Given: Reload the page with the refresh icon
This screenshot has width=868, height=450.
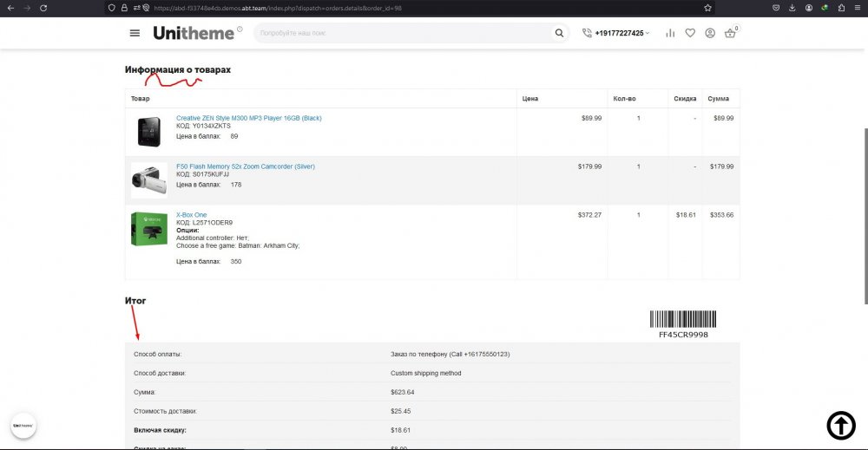Looking at the screenshot, I should (x=43, y=9).
